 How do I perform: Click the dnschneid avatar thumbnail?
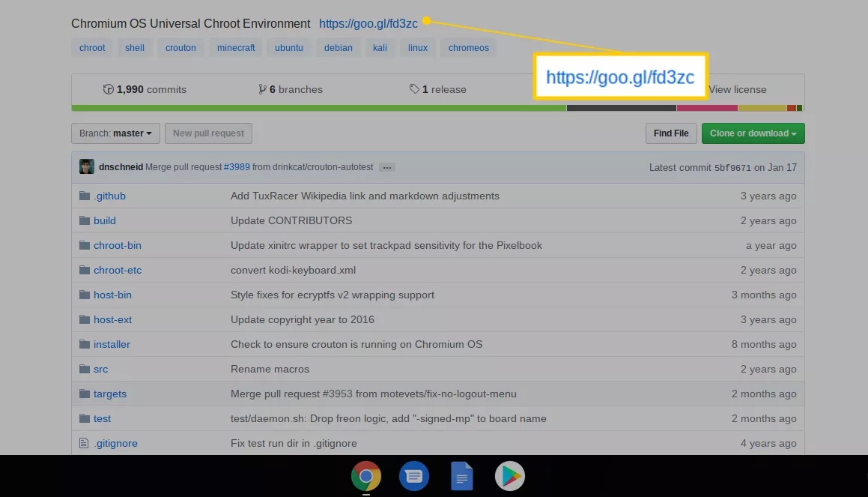point(87,166)
